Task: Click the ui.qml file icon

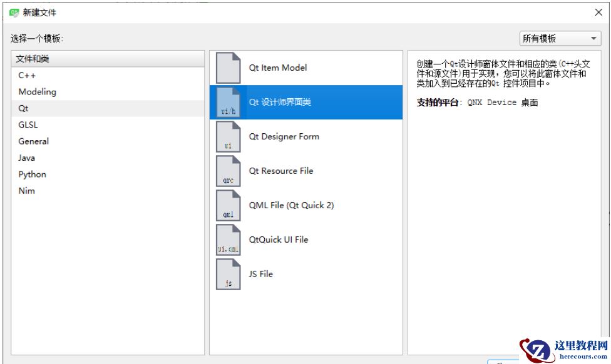Action: (x=228, y=240)
